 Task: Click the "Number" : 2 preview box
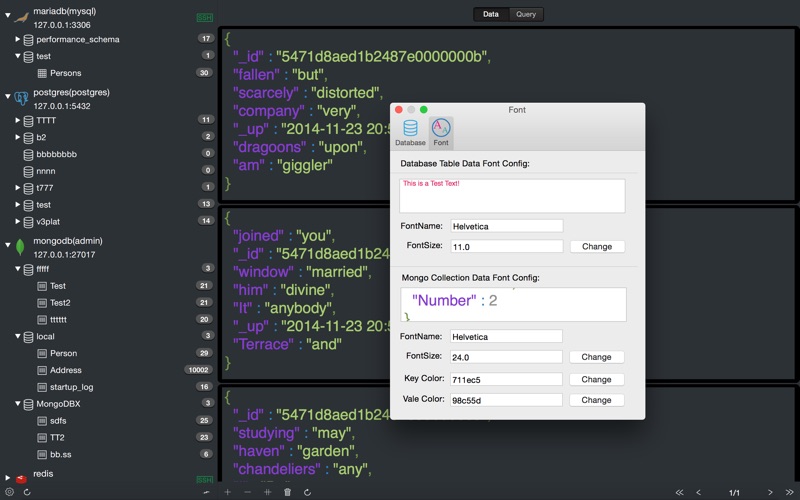coord(513,305)
